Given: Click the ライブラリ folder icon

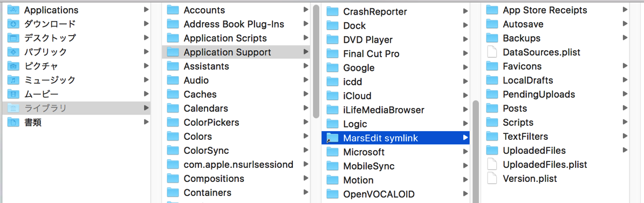Looking at the screenshot, I should tap(13, 108).
